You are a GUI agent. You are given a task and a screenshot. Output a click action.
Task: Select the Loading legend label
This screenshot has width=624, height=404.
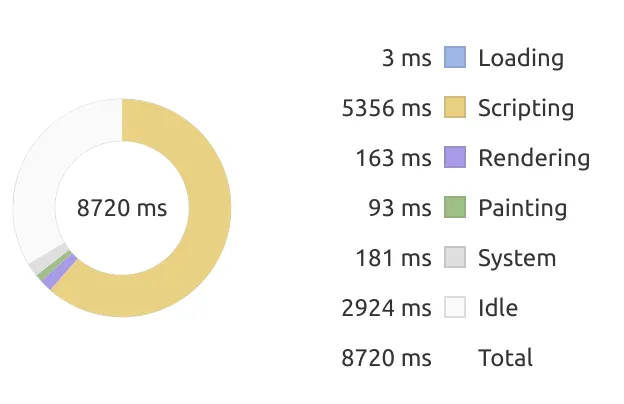click(x=520, y=58)
